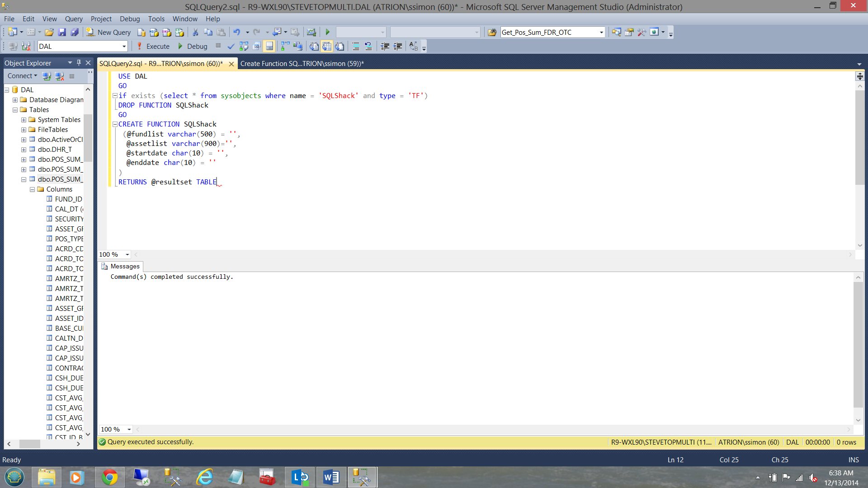Click the Decrease Indent icon
Viewport: 868px width, 488px height.
point(385,46)
